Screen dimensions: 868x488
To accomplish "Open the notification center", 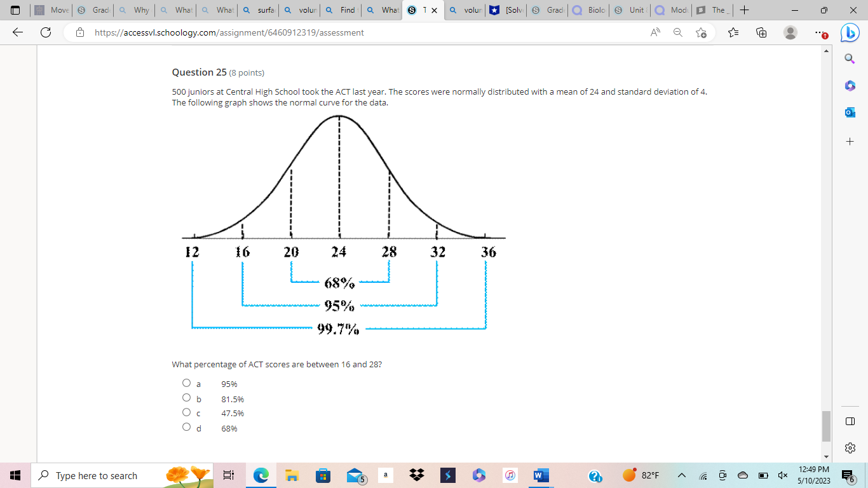I will [848, 475].
